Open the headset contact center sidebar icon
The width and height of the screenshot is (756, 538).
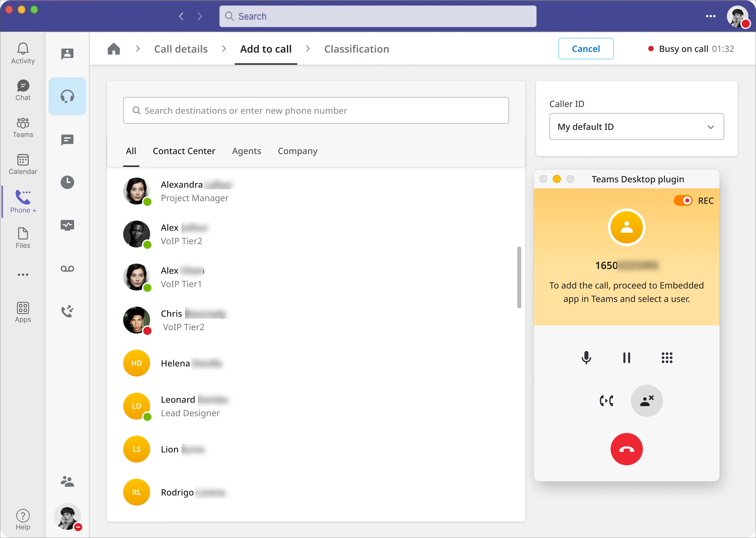pos(67,96)
